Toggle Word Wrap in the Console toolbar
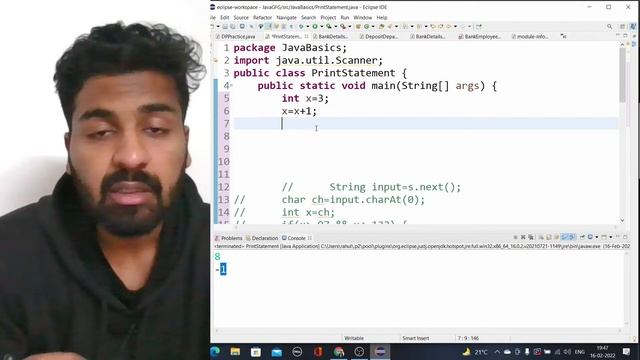 pyautogui.click(x=556, y=237)
